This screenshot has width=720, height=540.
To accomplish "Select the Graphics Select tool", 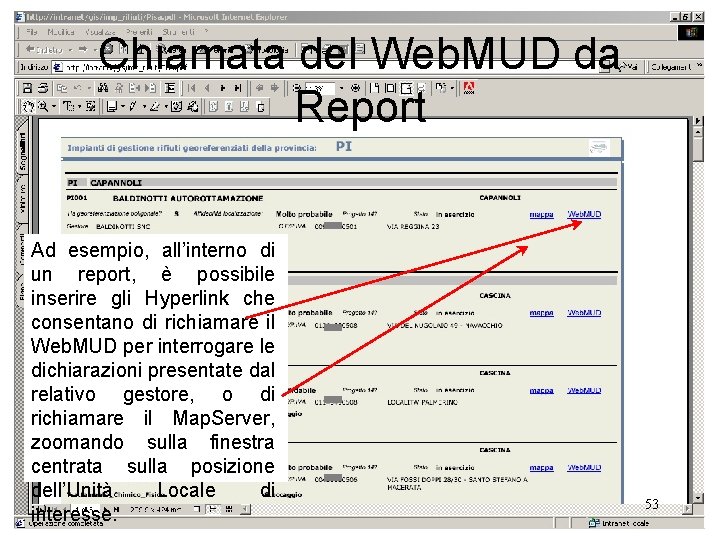I will 90,107.
